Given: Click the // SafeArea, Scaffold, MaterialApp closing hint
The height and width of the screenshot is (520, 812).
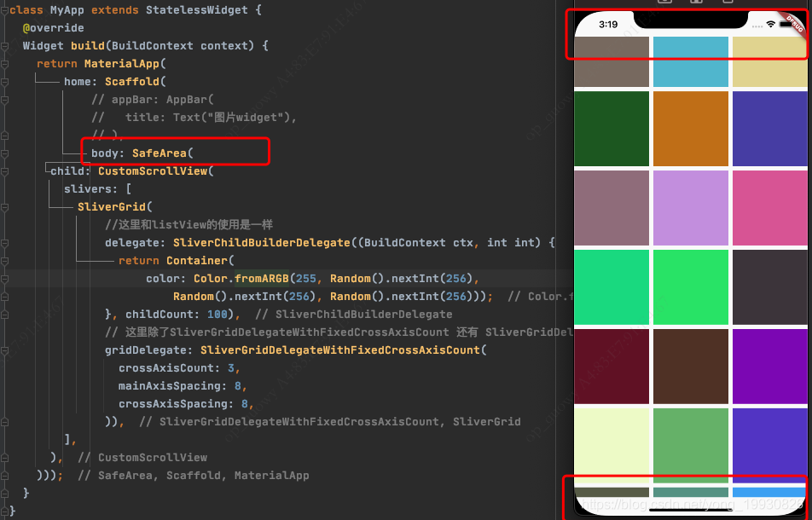Looking at the screenshot, I should tap(193, 476).
